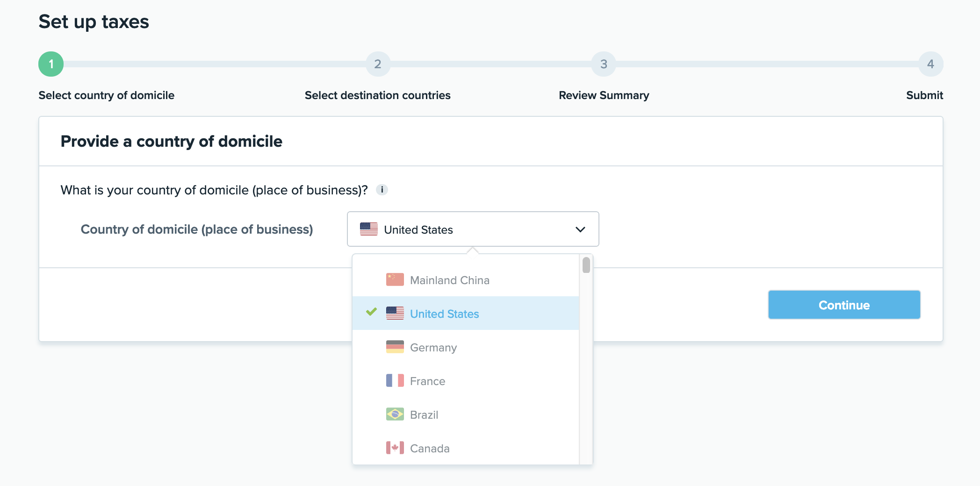Collapse dropdown using the chevron arrow
Viewport: 980px width, 486px height.
[580, 229]
